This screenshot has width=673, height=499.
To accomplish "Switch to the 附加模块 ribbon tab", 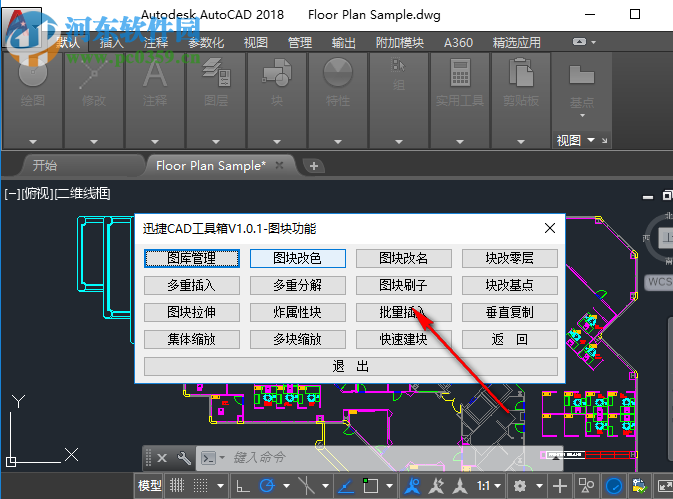I will click(x=400, y=42).
